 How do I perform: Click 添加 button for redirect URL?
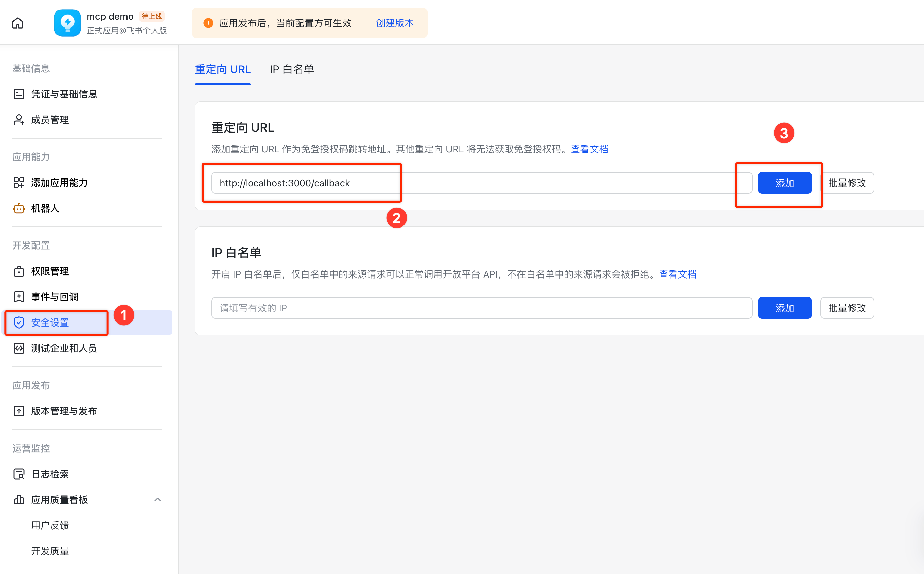(x=784, y=183)
